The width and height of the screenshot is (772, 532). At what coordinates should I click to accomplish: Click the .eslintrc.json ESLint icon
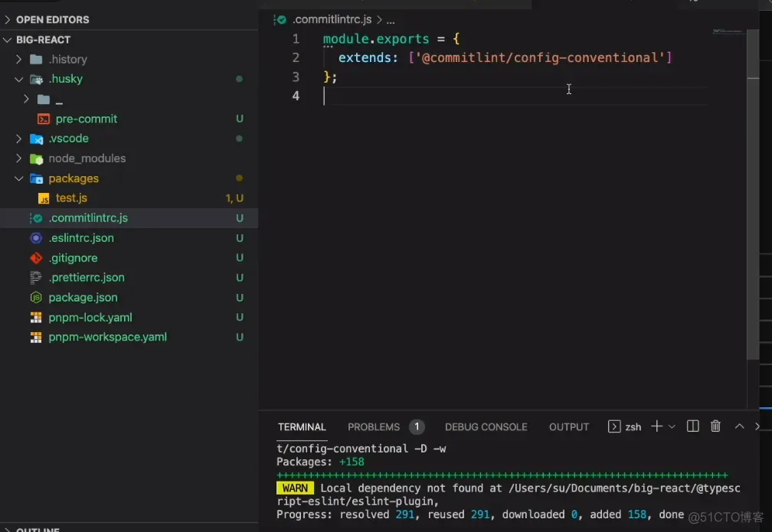36,238
